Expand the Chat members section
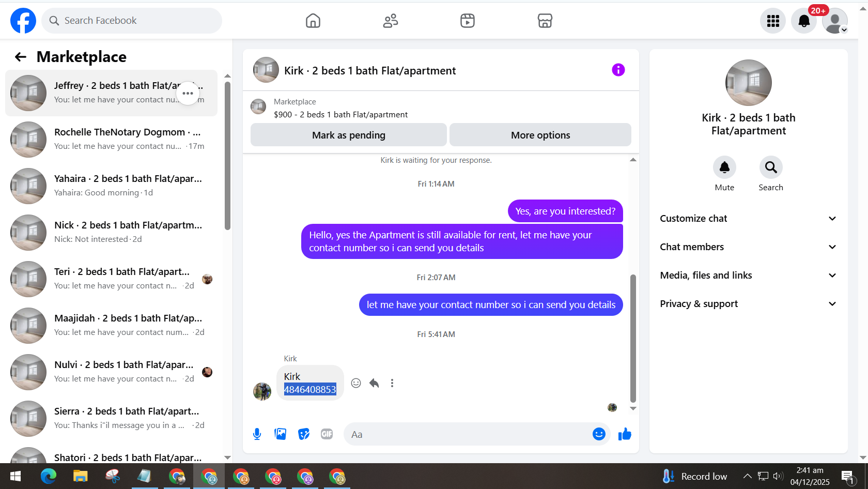 coord(748,247)
